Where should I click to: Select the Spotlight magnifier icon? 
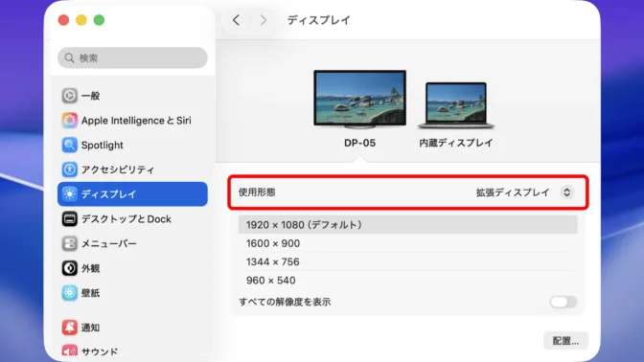tap(69, 145)
